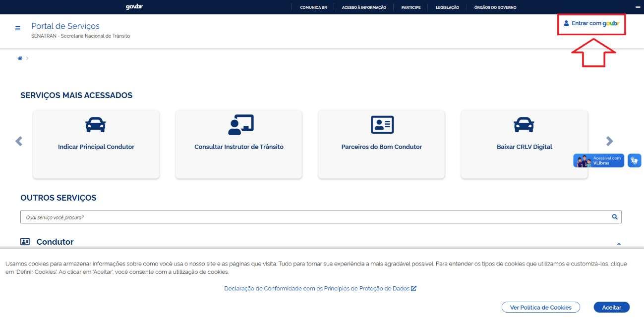644x320 pixels.
Task: Select ÓRGÃOS DO GOVERNO in the top bar
Action: (x=495, y=7)
